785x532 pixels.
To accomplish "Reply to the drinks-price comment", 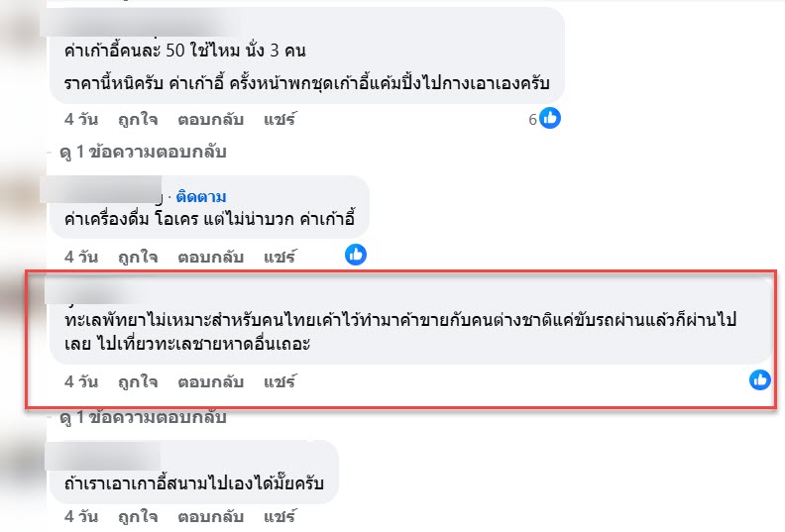I will click(211, 257).
